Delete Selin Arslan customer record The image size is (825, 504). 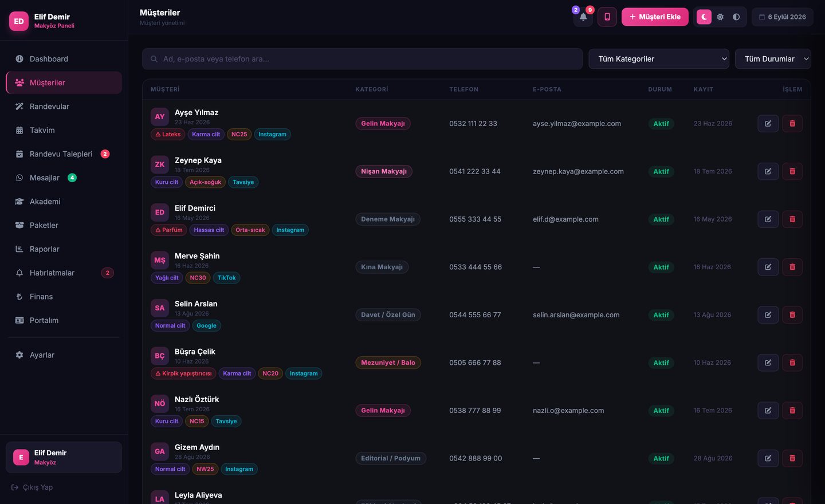pos(792,315)
